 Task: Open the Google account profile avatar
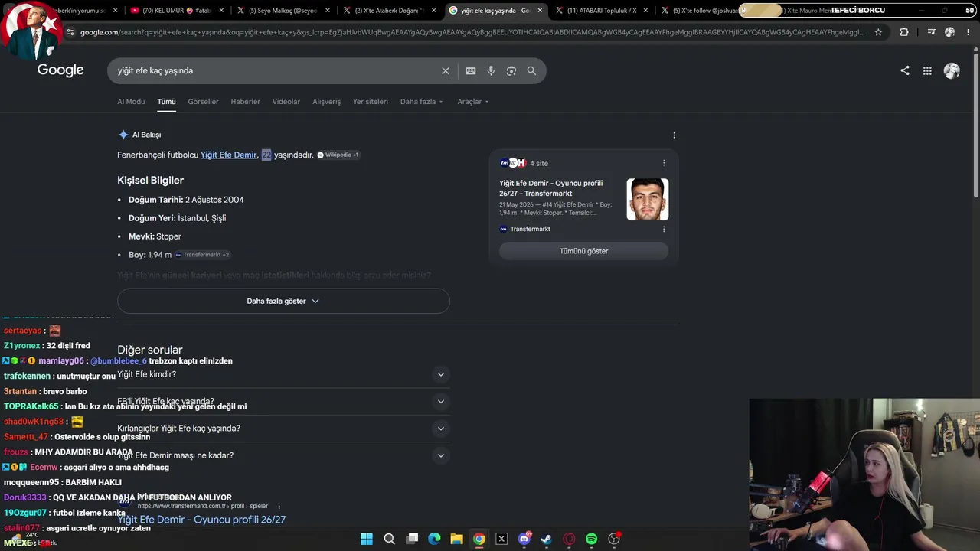[x=952, y=70]
